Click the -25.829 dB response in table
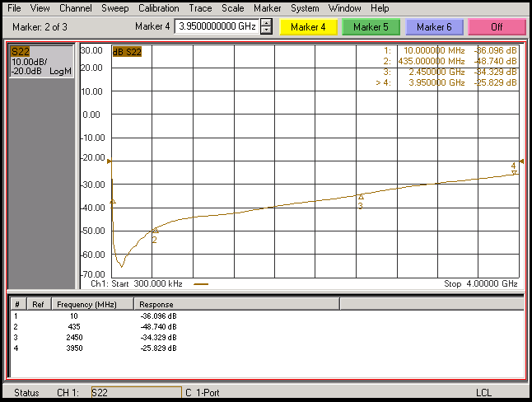 [x=158, y=348]
